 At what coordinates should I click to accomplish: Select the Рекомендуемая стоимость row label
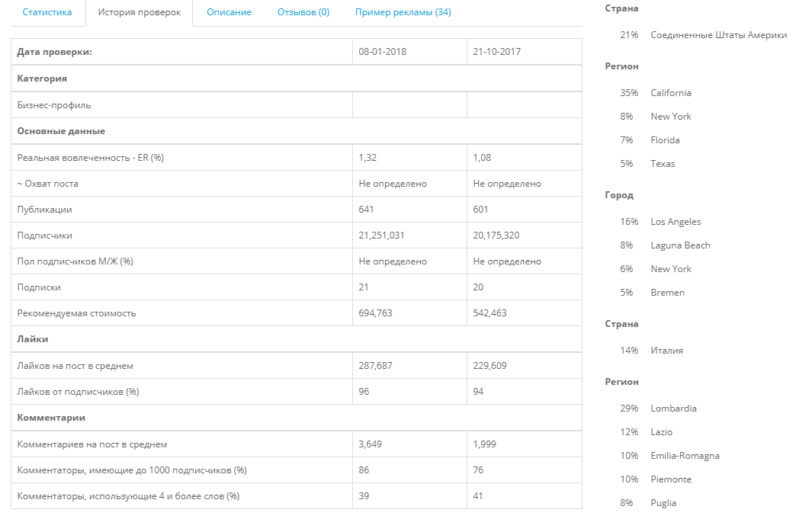(77, 313)
